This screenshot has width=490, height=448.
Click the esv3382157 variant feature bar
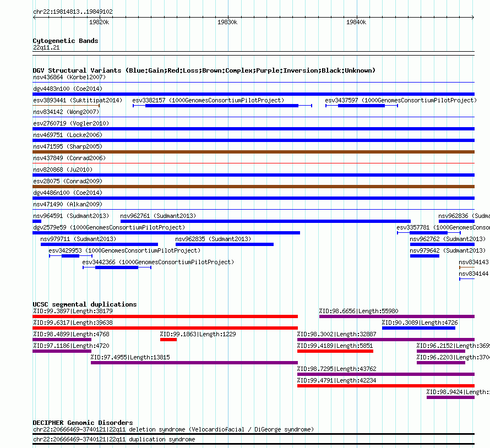222,106
